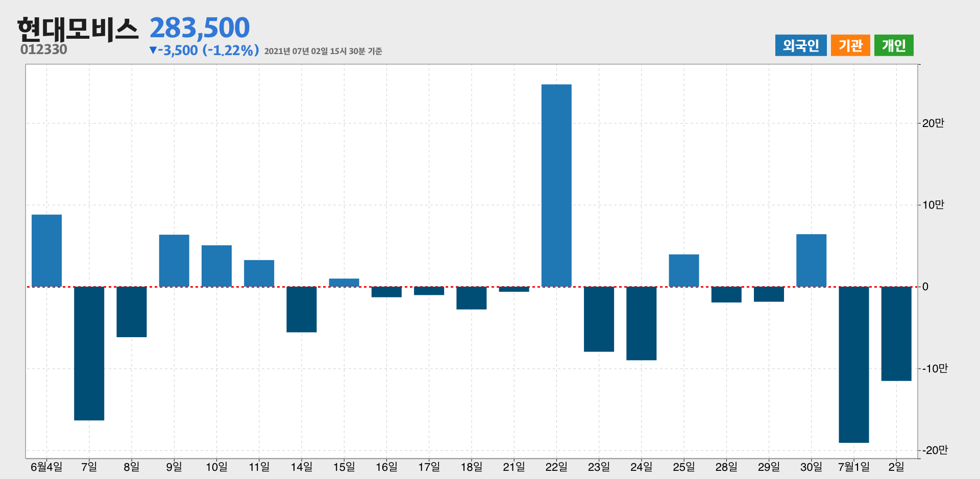Click the 24일 date label
This screenshot has height=479, width=980.
(642, 467)
